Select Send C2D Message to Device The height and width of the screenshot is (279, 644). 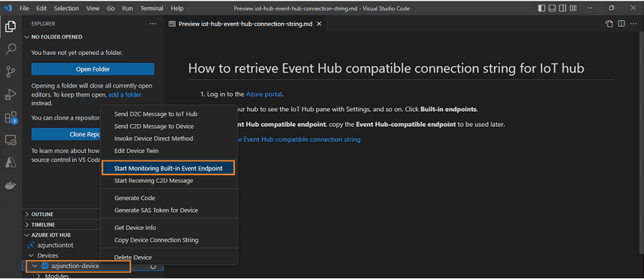(x=169, y=126)
